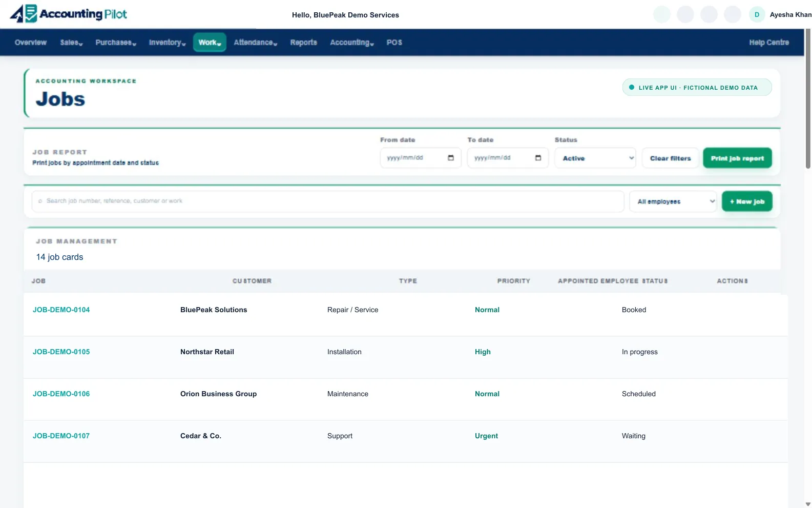
Task: Click the 14 job cards count
Action: 59,257
